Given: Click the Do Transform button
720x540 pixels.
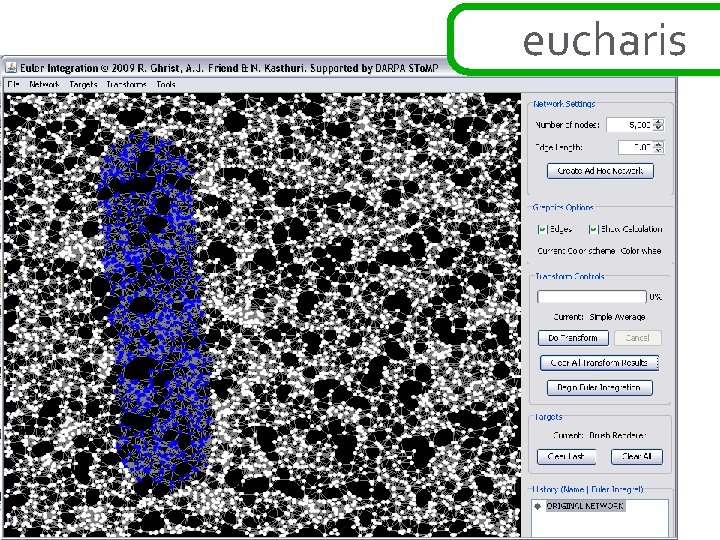Looking at the screenshot, I should click(573, 338).
